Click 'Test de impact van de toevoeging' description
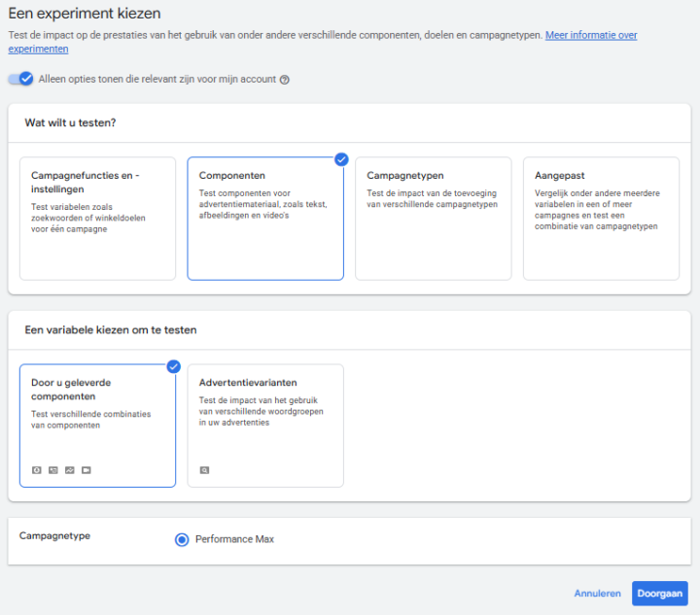The height and width of the screenshot is (615, 700). point(432,199)
